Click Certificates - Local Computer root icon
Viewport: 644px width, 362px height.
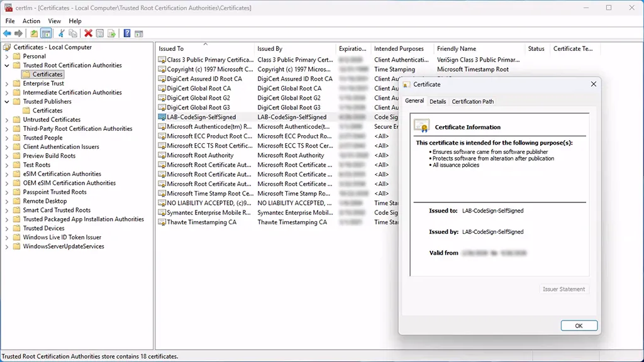tap(7, 47)
